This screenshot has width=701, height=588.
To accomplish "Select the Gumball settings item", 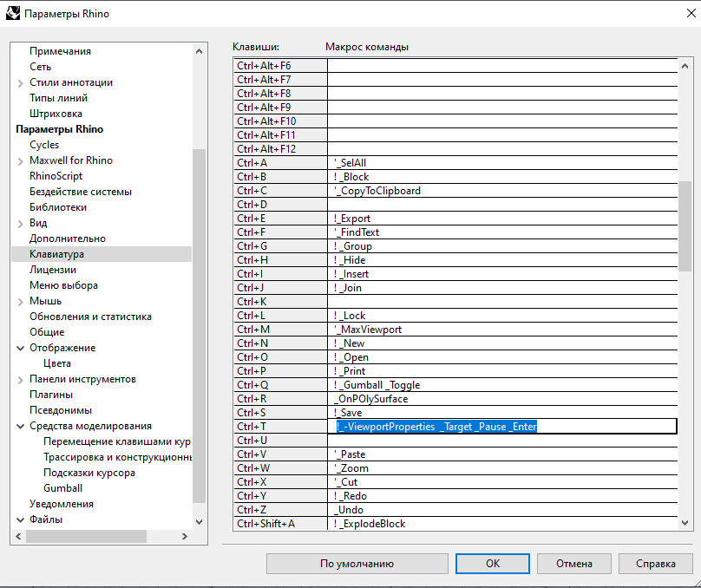I will click(62, 488).
